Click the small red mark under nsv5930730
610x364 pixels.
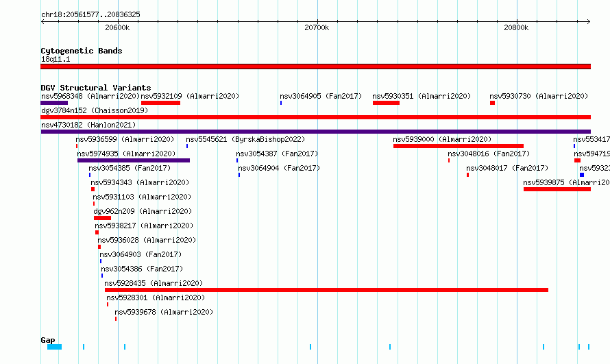click(493, 103)
